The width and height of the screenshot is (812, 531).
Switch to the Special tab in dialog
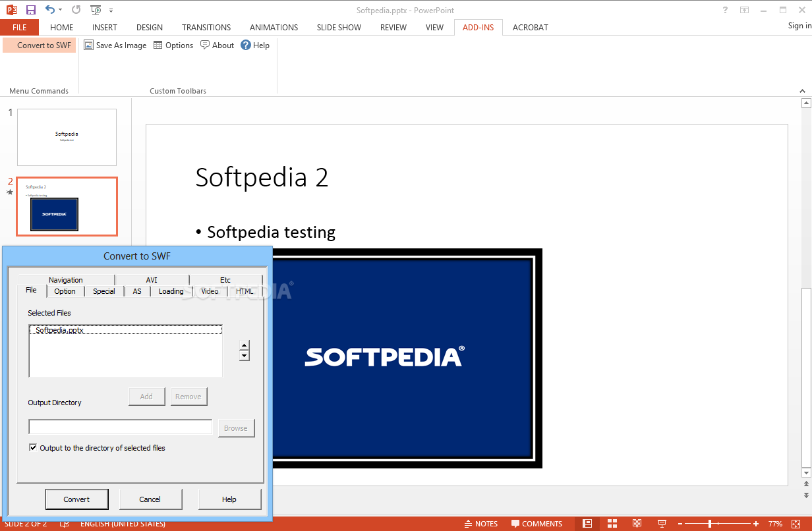tap(103, 291)
